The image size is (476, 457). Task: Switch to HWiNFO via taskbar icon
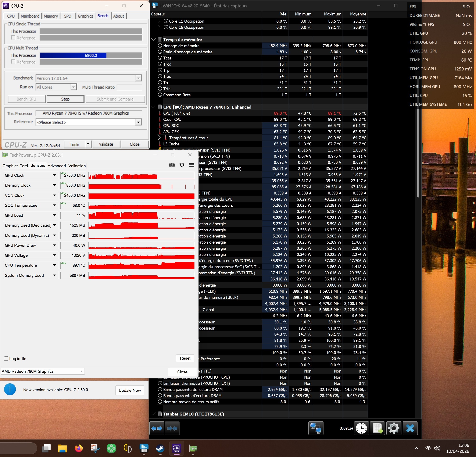(144, 448)
